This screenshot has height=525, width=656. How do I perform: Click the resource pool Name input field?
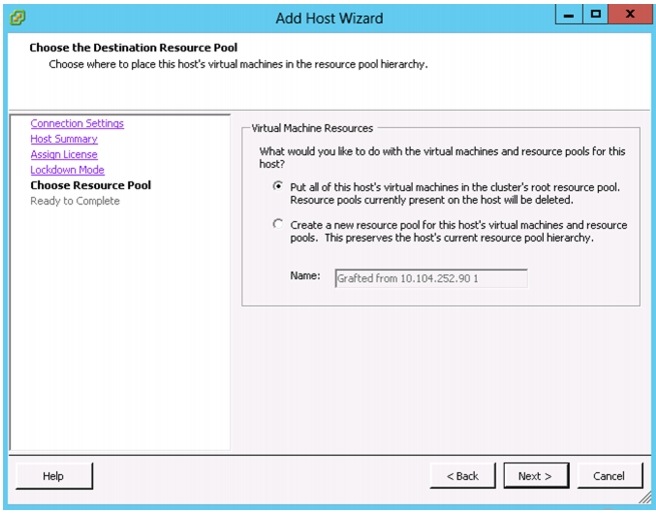coord(431,278)
